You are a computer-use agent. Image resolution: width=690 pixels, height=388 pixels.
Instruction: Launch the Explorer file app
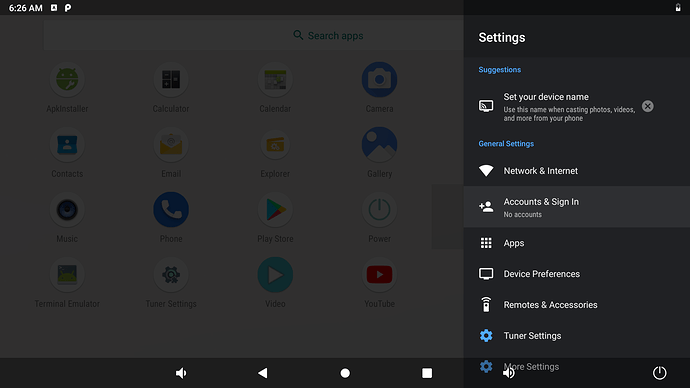[x=275, y=145]
